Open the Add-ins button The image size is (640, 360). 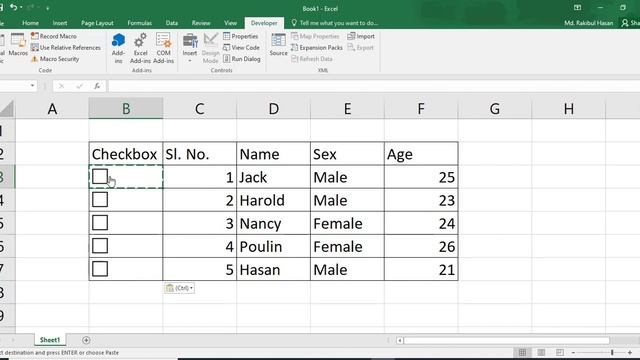coord(118,48)
